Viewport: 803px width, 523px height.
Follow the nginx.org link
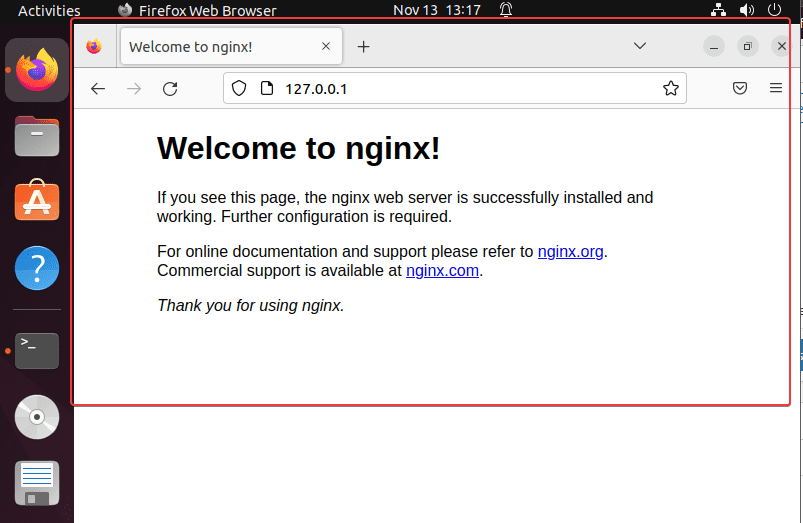[x=570, y=252]
